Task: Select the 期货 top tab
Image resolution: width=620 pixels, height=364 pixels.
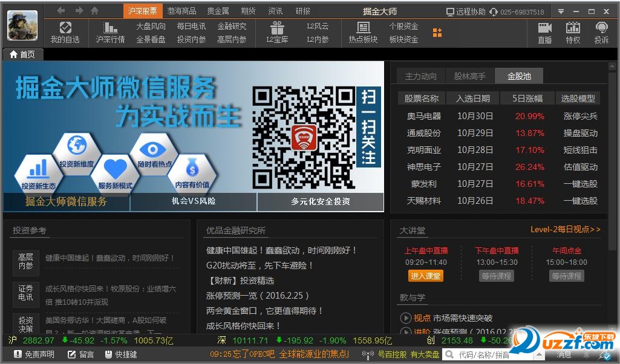Action: tap(249, 11)
